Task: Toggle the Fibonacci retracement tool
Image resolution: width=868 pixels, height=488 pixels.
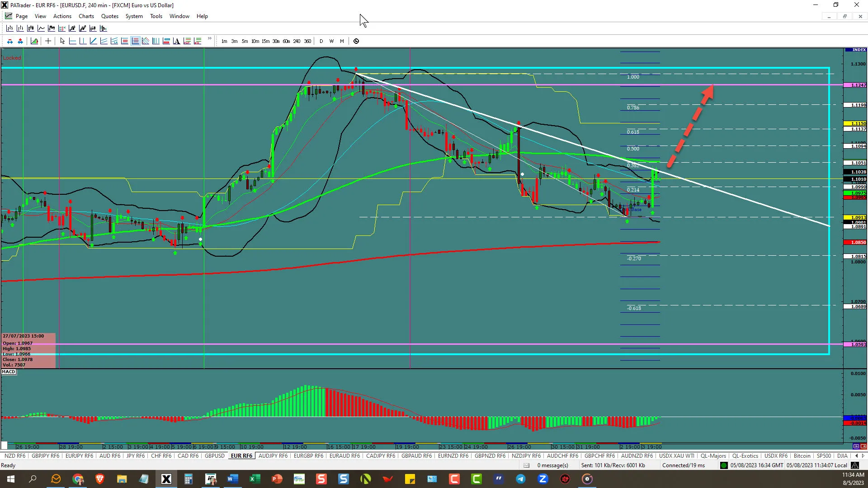Action: [x=135, y=41]
